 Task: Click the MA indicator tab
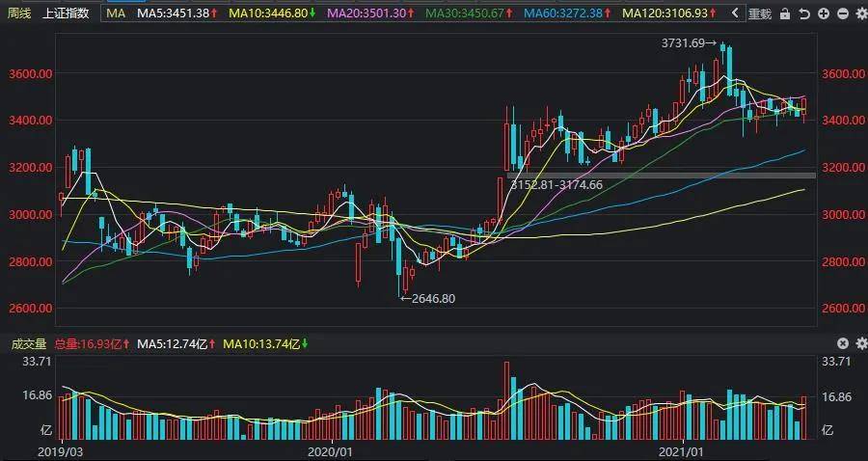116,14
